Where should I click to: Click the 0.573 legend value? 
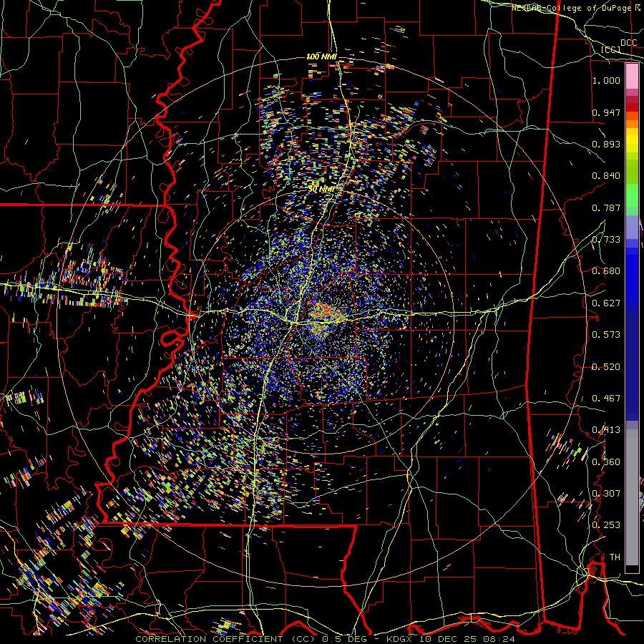click(606, 335)
